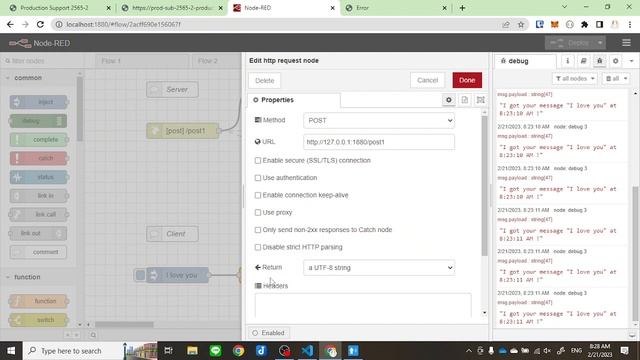Open browser extensions puzzle icon

click(584, 24)
